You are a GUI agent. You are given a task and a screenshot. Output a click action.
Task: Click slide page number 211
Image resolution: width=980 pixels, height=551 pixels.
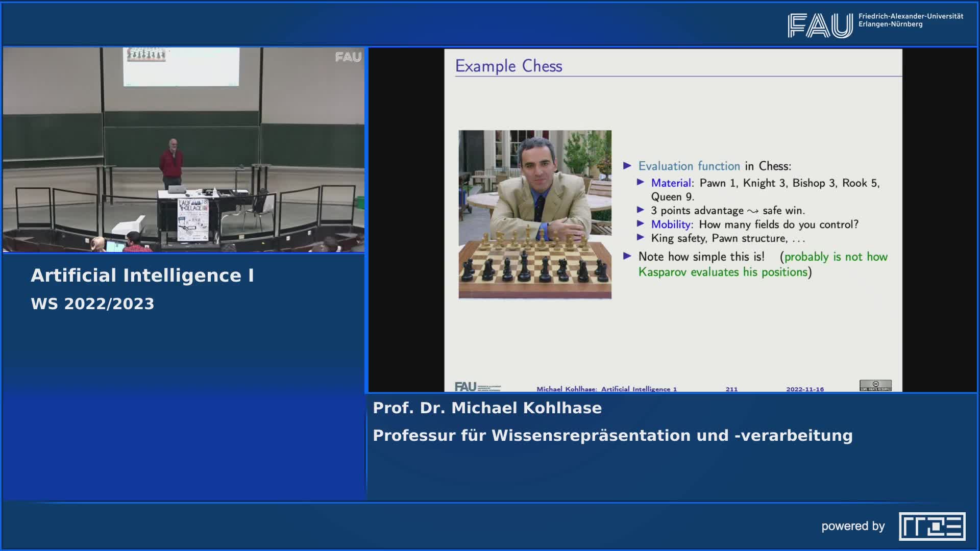point(731,389)
